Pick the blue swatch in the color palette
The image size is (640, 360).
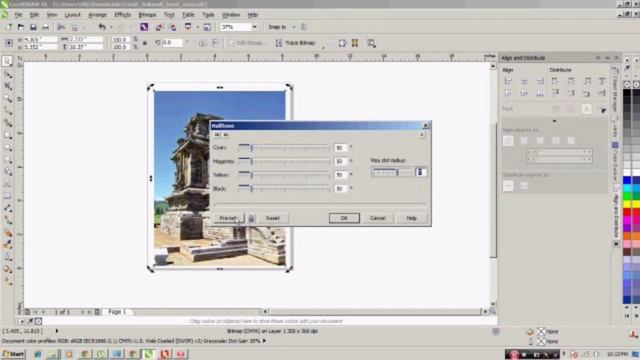[627, 180]
